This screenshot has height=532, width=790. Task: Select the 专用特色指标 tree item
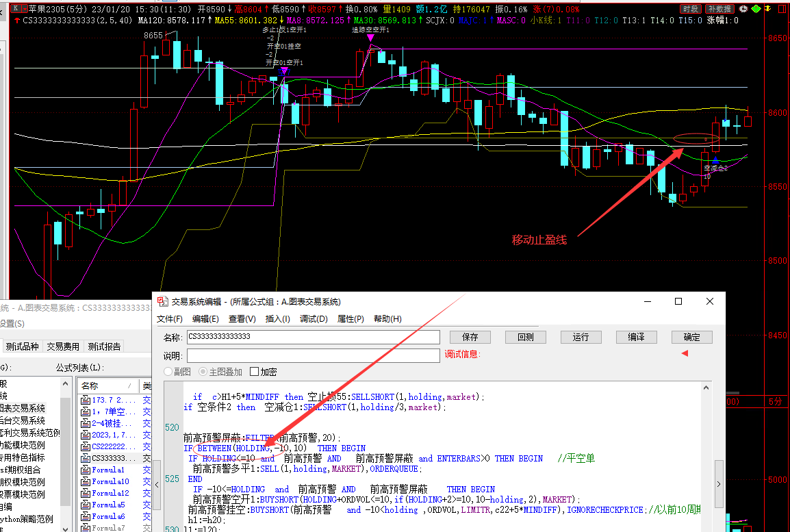click(23, 457)
